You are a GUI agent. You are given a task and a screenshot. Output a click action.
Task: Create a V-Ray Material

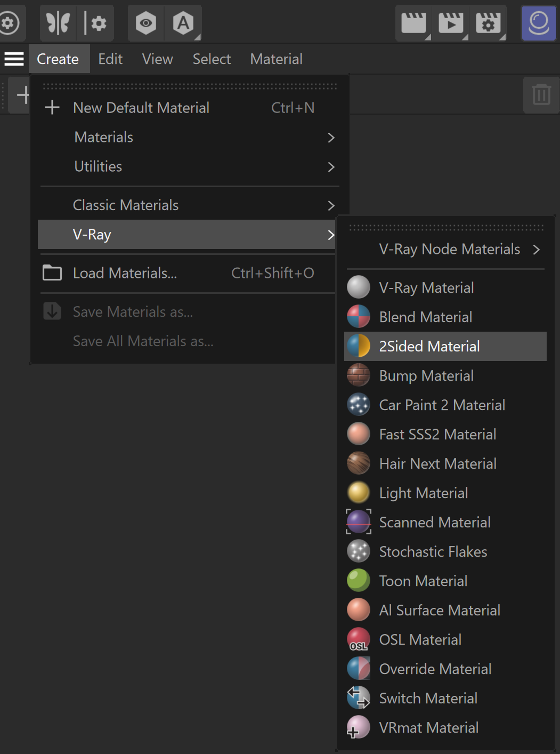click(x=445, y=288)
